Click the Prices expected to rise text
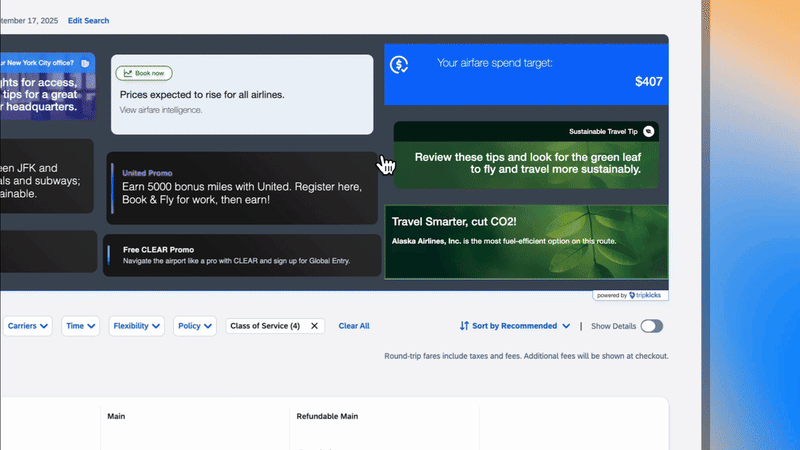800x450 pixels. [x=202, y=95]
